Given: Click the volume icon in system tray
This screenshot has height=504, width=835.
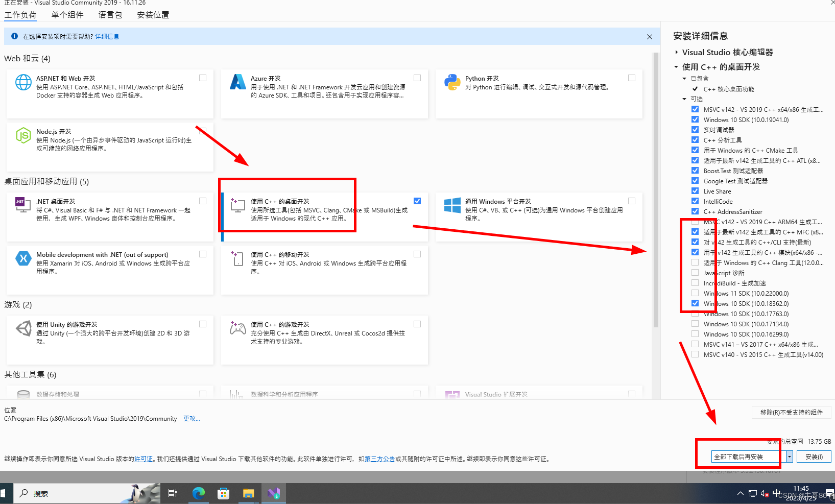Looking at the screenshot, I should (x=765, y=493).
